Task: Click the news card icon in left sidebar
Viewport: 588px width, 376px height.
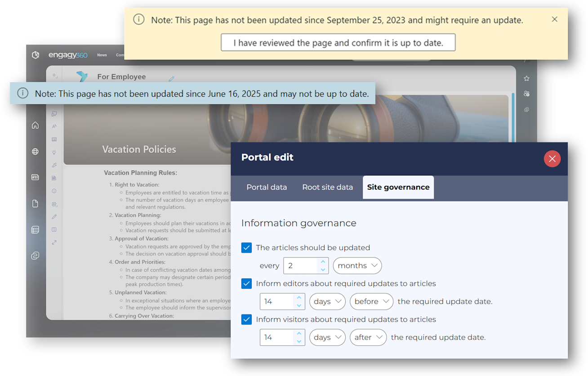Action: pos(35,178)
